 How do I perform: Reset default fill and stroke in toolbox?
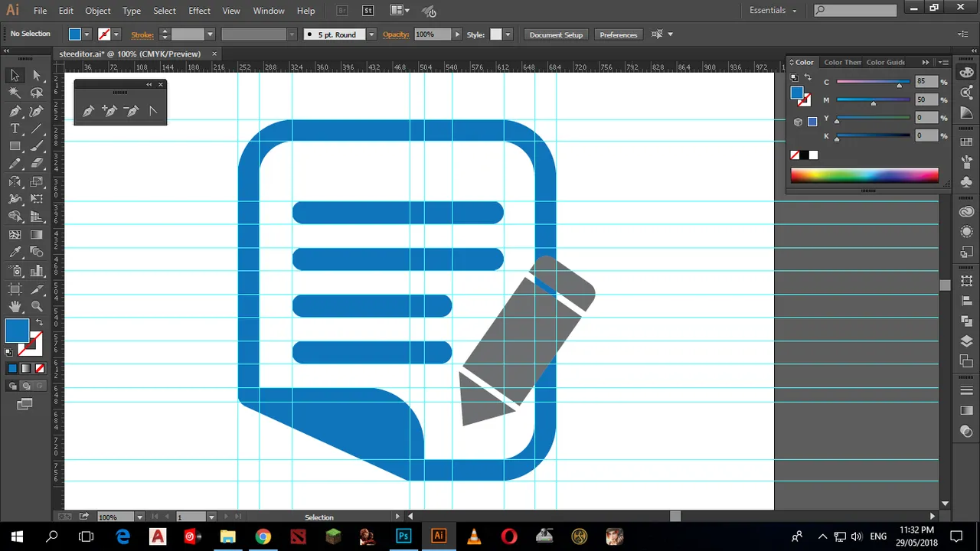tap(9, 352)
